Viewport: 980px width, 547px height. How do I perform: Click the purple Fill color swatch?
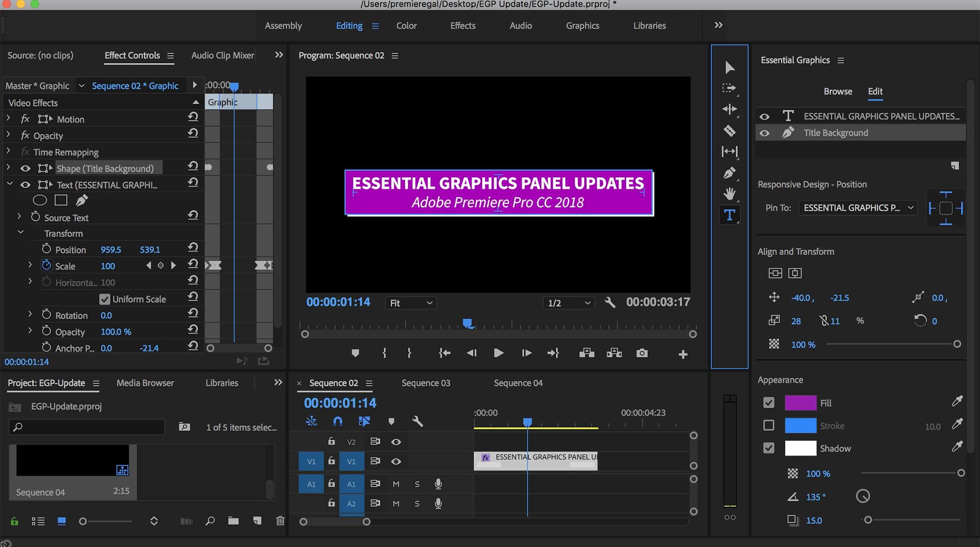coord(800,403)
